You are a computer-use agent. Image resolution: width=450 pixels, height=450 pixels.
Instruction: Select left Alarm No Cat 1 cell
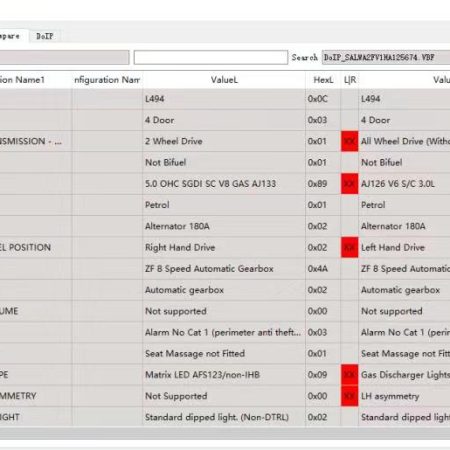coord(224,332)
